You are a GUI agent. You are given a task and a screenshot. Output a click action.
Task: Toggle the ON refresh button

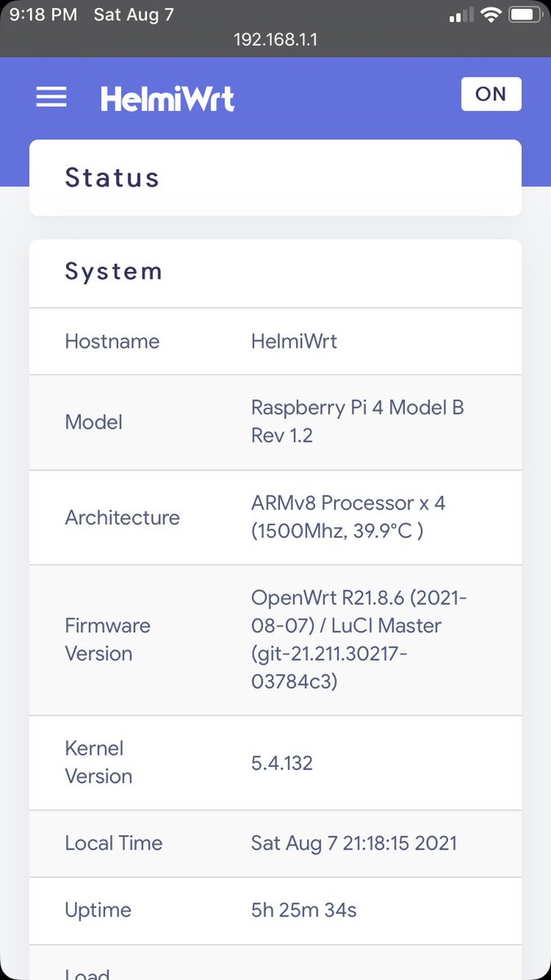point(491,94)
